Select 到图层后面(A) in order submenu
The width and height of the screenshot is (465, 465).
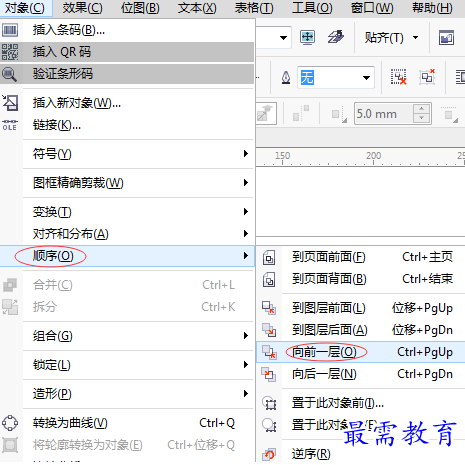(x=361, y=330)
